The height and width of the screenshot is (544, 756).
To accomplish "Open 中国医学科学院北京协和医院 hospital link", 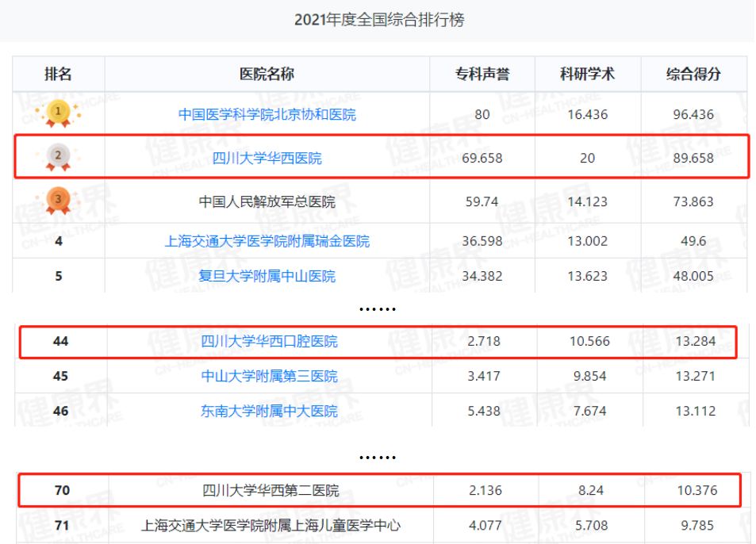I will coord(267,114).
